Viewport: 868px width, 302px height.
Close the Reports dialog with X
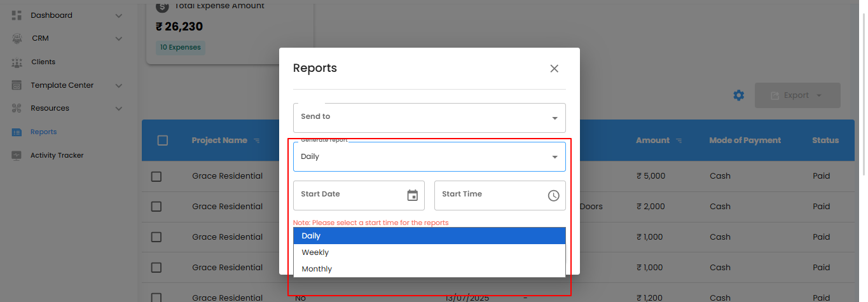click(554, 69)
